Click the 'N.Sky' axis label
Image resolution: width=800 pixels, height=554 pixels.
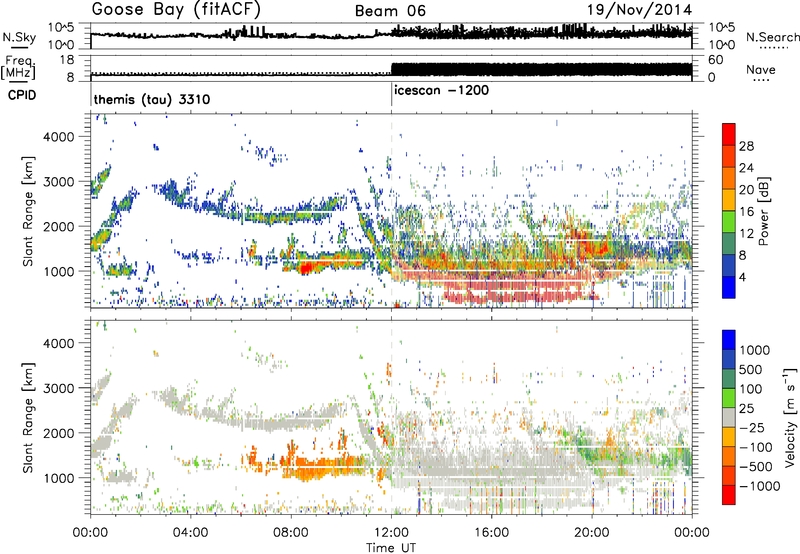(x=19, y=37)
